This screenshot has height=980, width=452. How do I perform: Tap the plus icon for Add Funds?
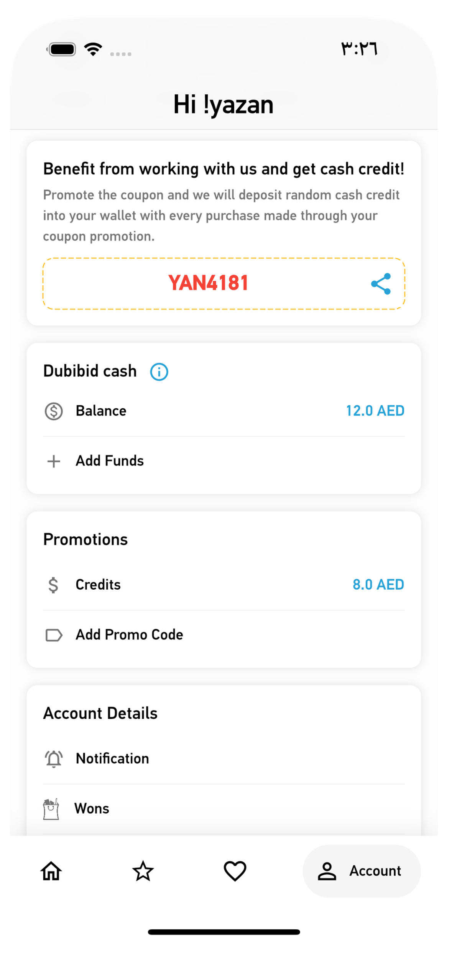[54, 461]
